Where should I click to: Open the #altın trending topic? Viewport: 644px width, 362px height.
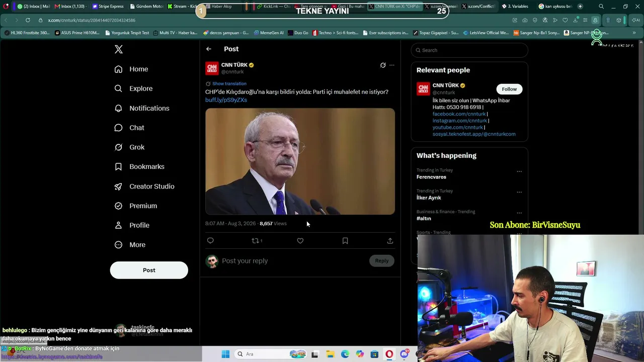424,219
